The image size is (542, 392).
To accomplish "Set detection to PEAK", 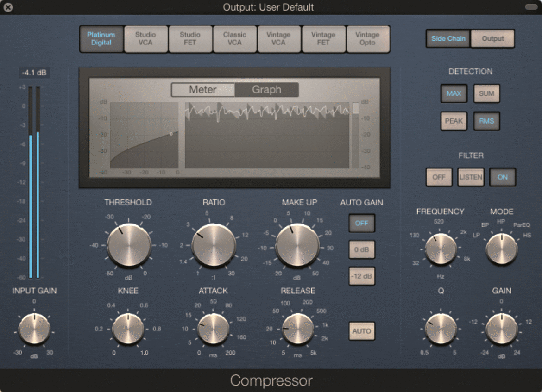I will click(454, 121).
